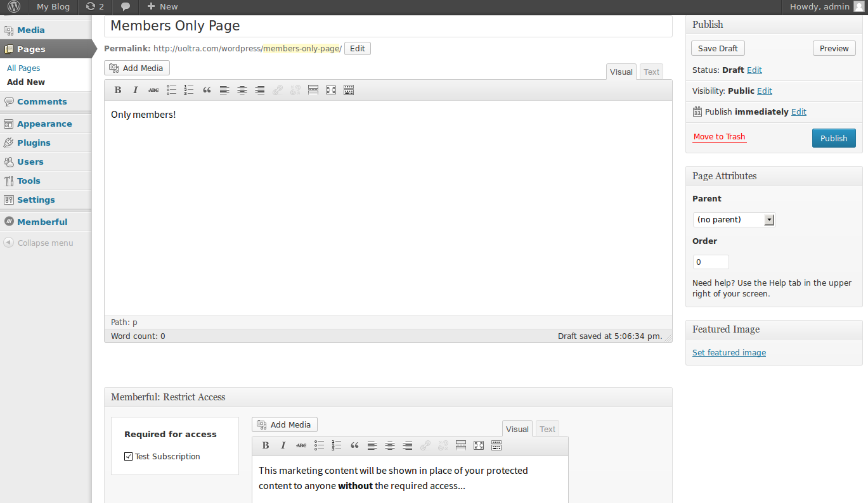Switch main editor to Text tab
This screenshot has width=868, height=503.
point(651,72)
